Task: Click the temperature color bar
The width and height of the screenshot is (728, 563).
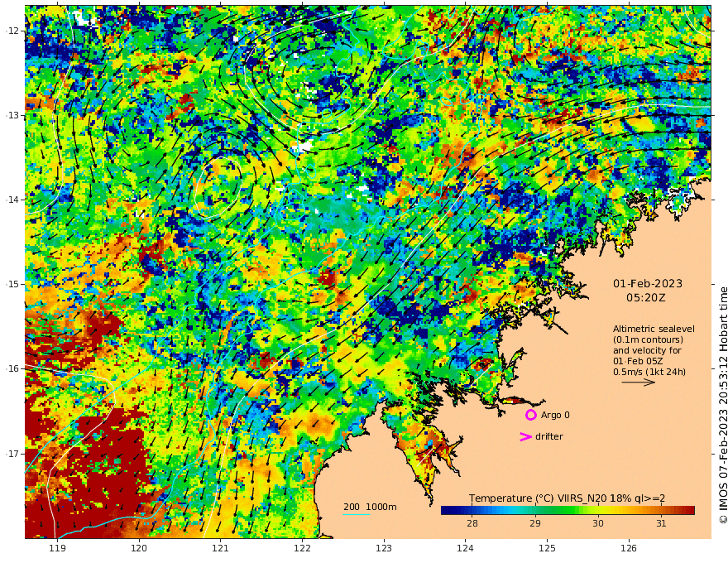Action: pos(568,511)
